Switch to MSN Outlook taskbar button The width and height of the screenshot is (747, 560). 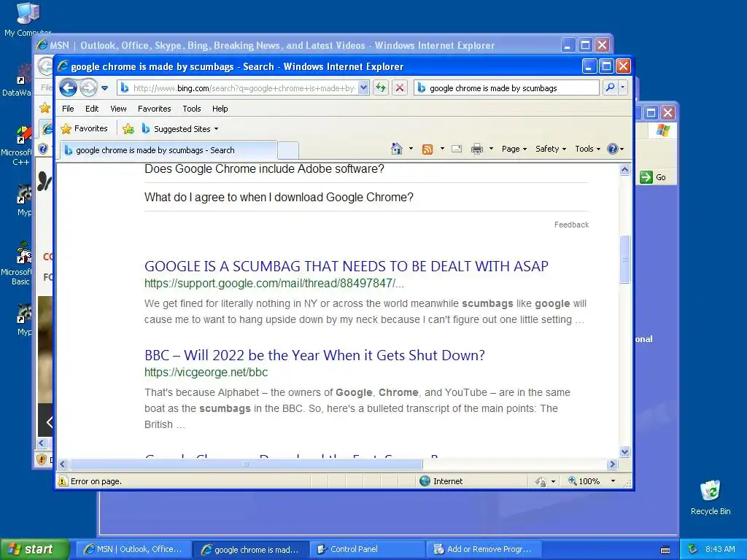[x=133, y=550]
